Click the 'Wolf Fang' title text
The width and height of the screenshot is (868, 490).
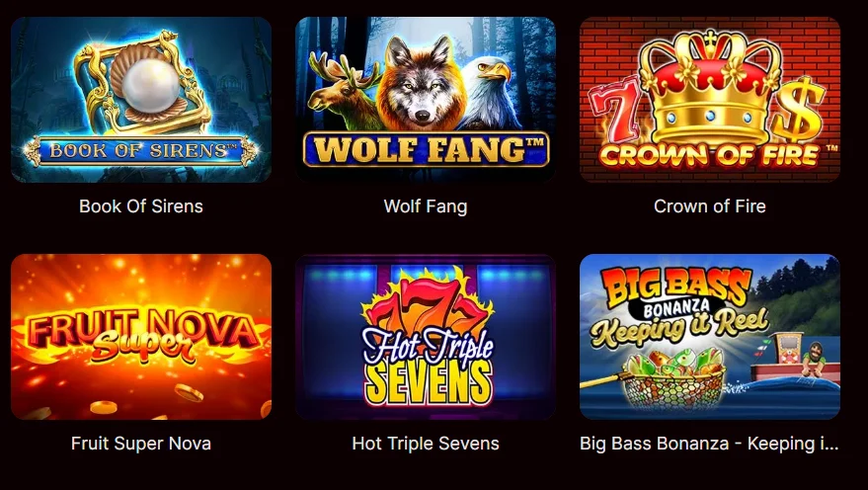pyautogui.click(x=426, y=206)
